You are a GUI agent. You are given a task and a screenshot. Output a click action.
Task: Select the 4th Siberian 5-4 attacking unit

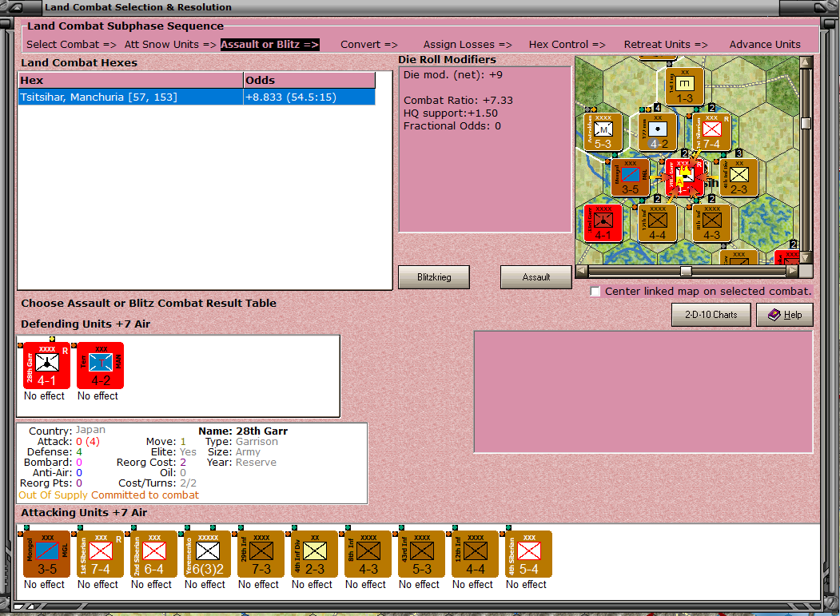(526, 554)
